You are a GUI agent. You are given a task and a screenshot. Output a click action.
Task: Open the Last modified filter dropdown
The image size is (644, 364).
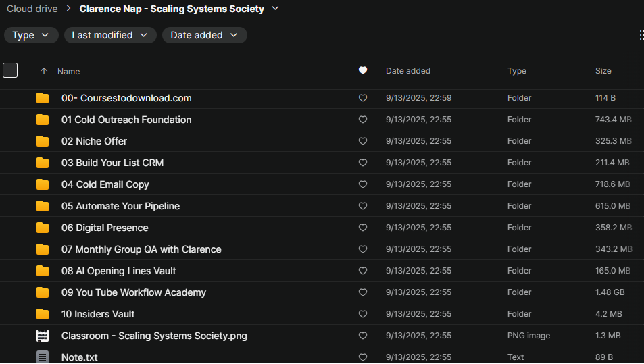pos(110,35)
